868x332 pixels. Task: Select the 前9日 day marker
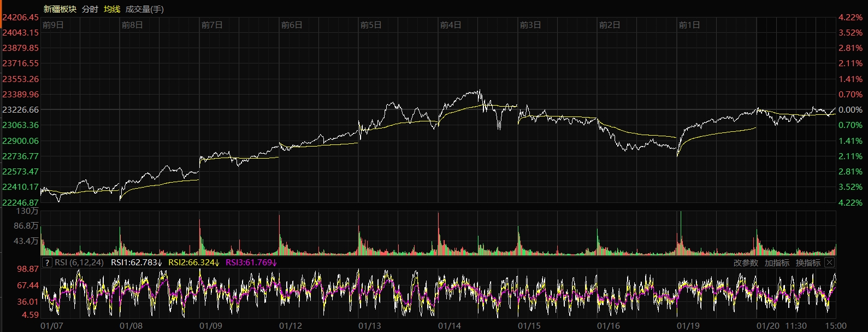coord(53,25)
